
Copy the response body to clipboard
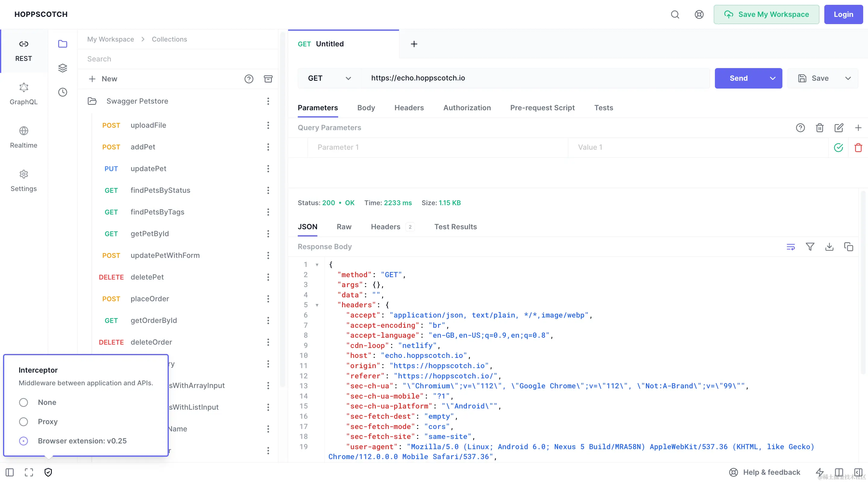click(x=848, y=247)
